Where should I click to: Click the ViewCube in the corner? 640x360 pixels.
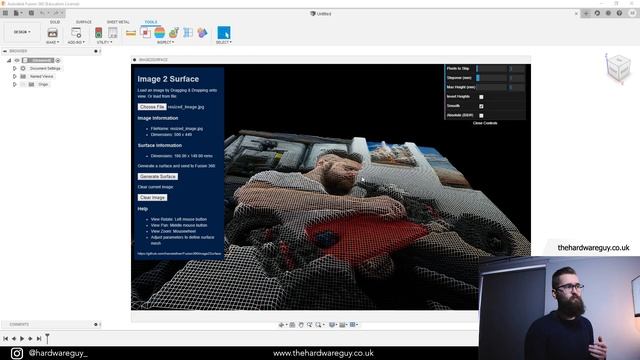click(618, 69)
